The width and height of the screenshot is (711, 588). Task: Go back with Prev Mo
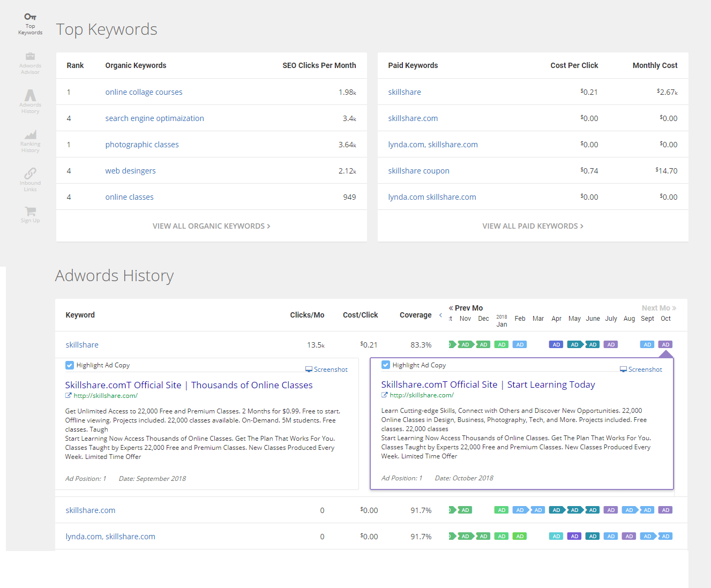click(466, 308)
